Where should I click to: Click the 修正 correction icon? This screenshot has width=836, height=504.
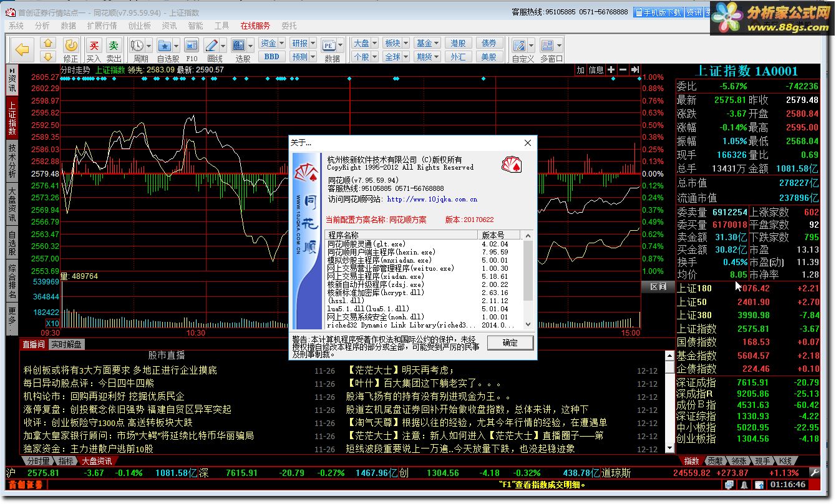pos(71,45)
